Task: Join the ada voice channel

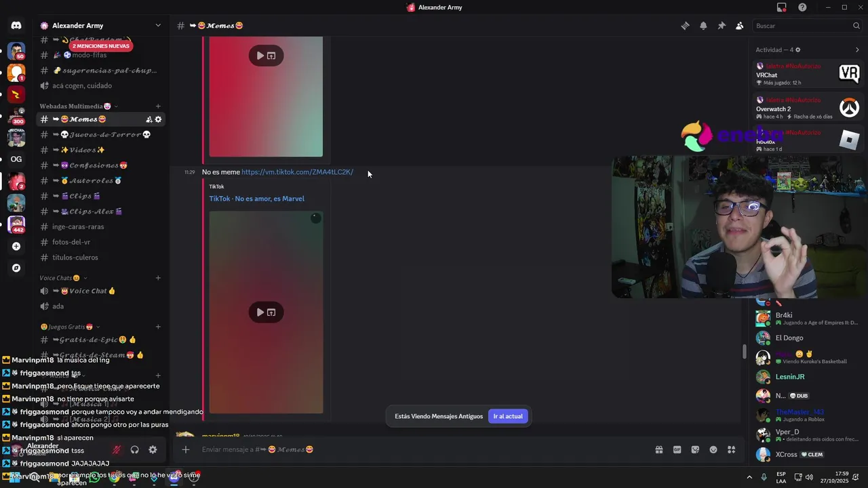Action: pyautogui.click(x=100, y=306)
